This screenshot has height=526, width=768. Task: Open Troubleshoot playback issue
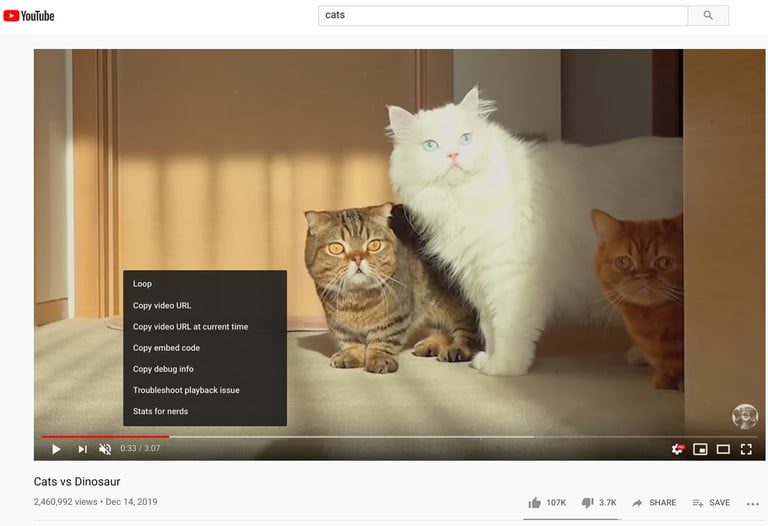click(x=205, y=390)
